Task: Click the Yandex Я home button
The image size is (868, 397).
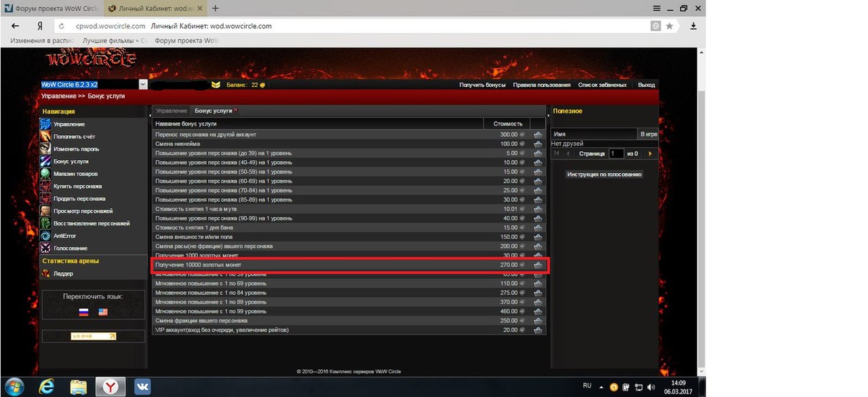Action: [40, 26]
